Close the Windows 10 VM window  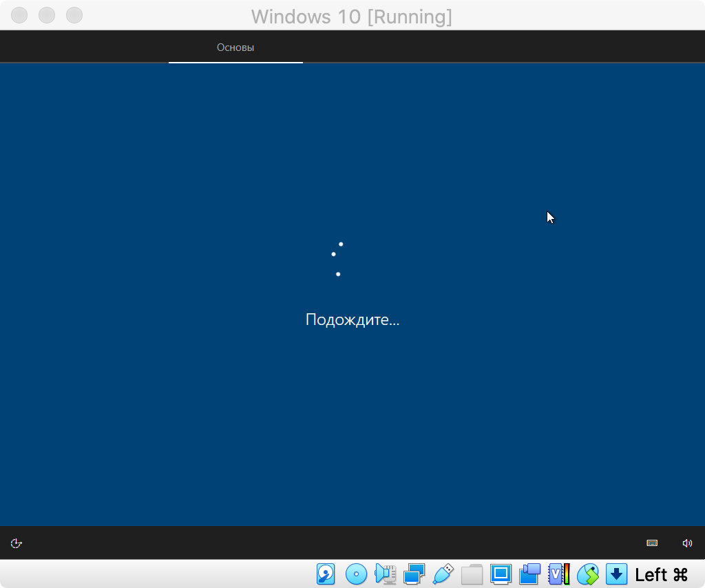(19, 15)
